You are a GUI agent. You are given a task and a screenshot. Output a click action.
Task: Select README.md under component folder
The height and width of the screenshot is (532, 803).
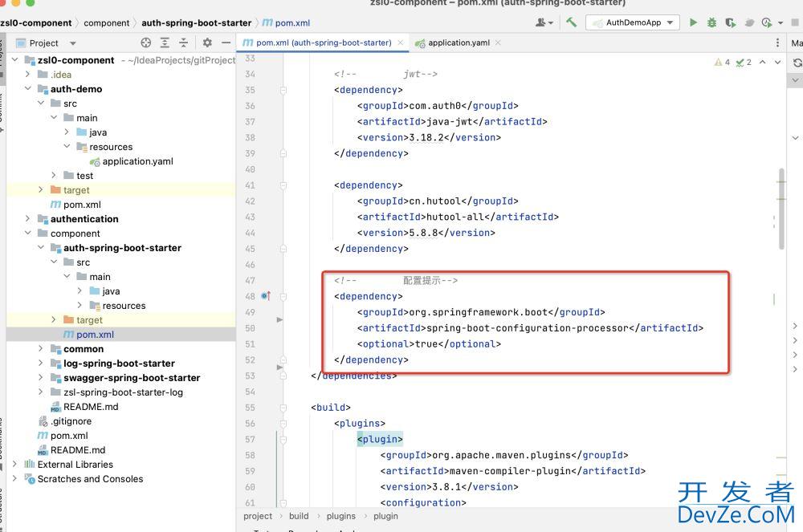(84, 407)
